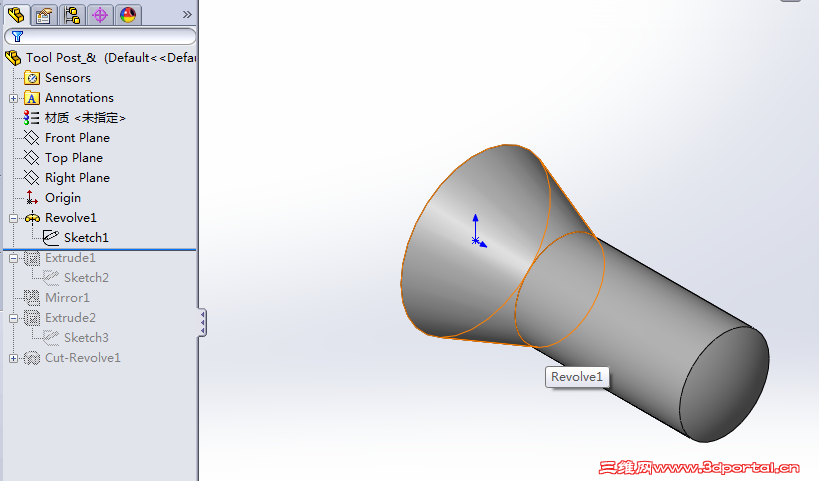The width and height of the screenshot is (819, 481).
Task: Select the Annotations label
Action: pos(79,98)
